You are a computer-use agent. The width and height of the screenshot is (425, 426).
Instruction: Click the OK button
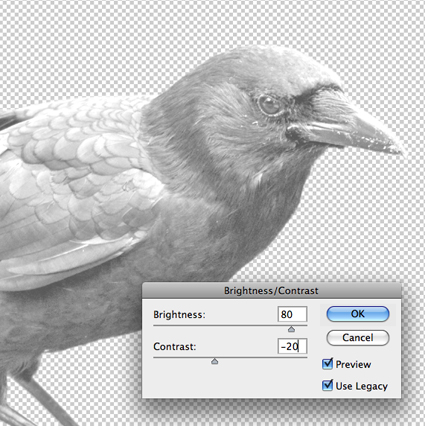coord(358,314)
